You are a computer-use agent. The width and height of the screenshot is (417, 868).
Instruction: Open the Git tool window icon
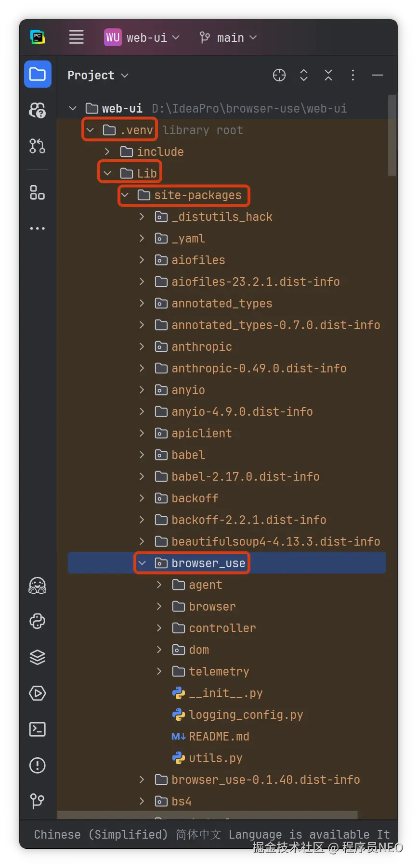point(38,801)
